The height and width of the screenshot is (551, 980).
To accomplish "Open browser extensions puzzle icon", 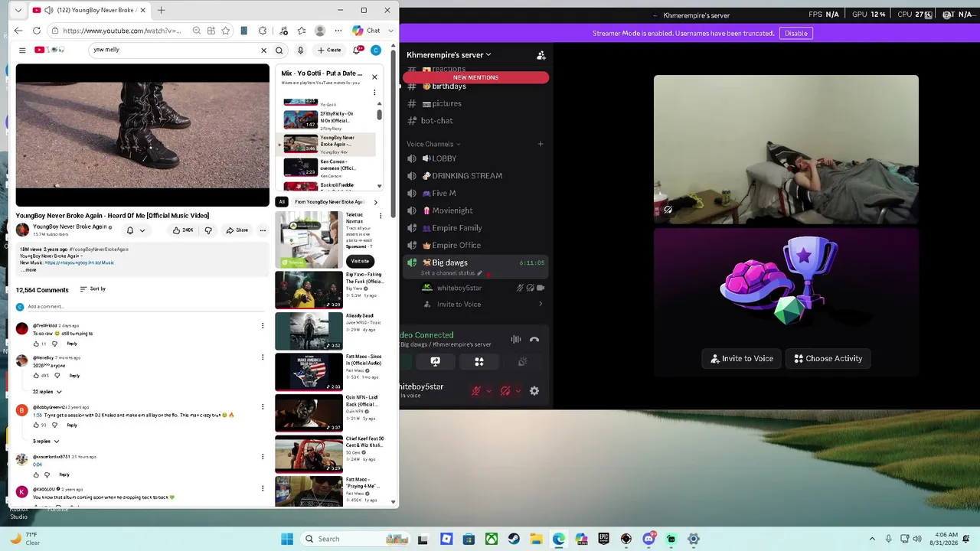I will [x=263, y=31].
